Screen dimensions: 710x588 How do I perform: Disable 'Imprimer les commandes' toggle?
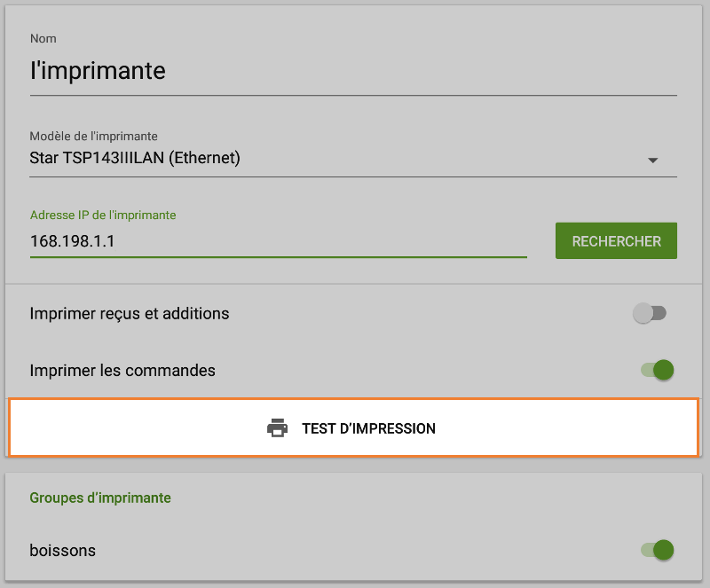[654, 370]
